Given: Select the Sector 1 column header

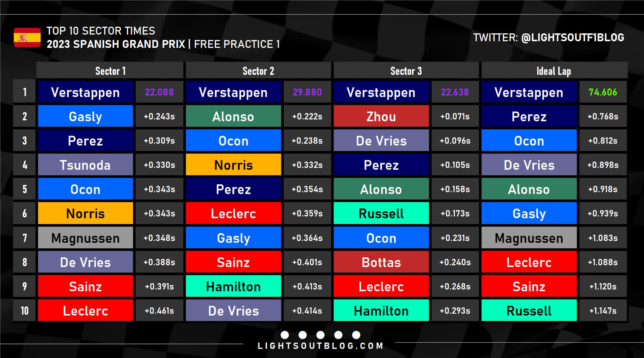Looking at the screenshot, I should pyautogui.click(x=110, y=71).
